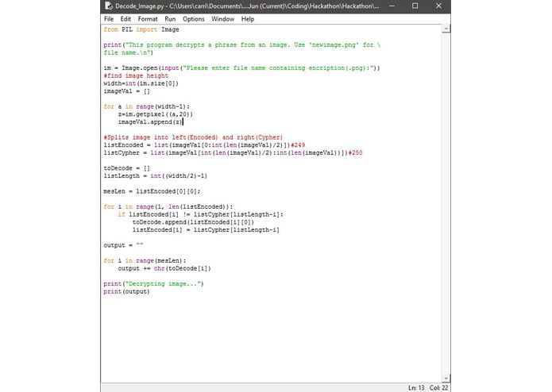Minimize the Decode_Image.py window
Screen dimensions: 552x392
coord(392,6)
